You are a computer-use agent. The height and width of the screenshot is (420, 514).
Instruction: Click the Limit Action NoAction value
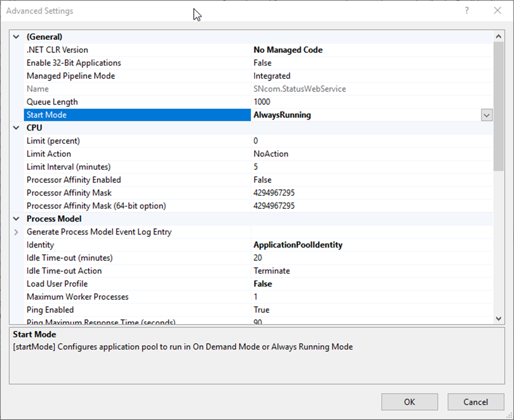pyautogui.click(x=271, y=154)
